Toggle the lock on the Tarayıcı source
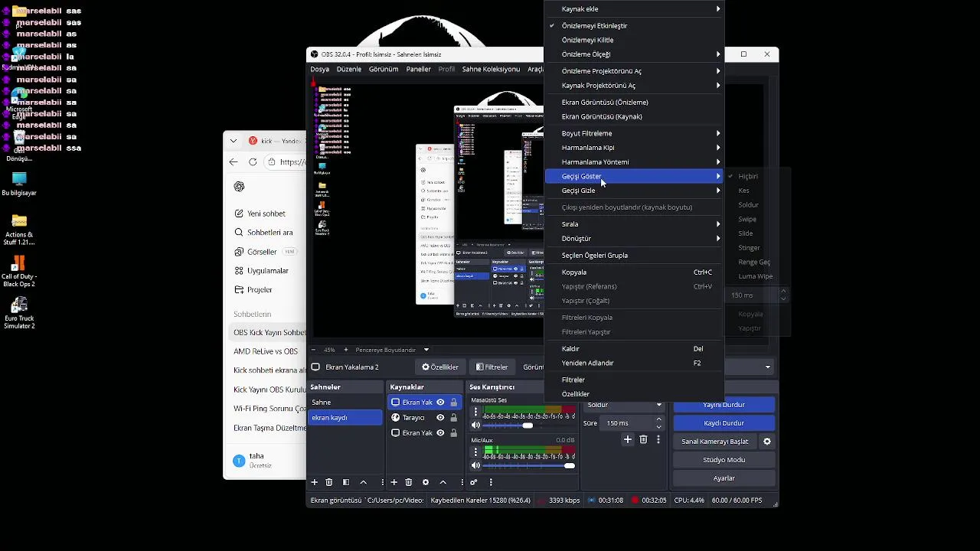 [454, 418]
